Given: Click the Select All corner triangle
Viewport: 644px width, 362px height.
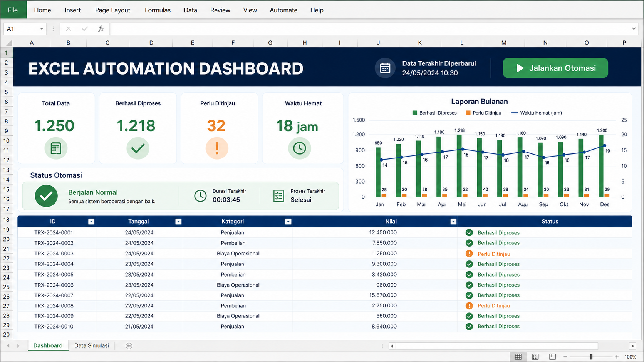Looking at the screenshot, I should click(8, 43).
